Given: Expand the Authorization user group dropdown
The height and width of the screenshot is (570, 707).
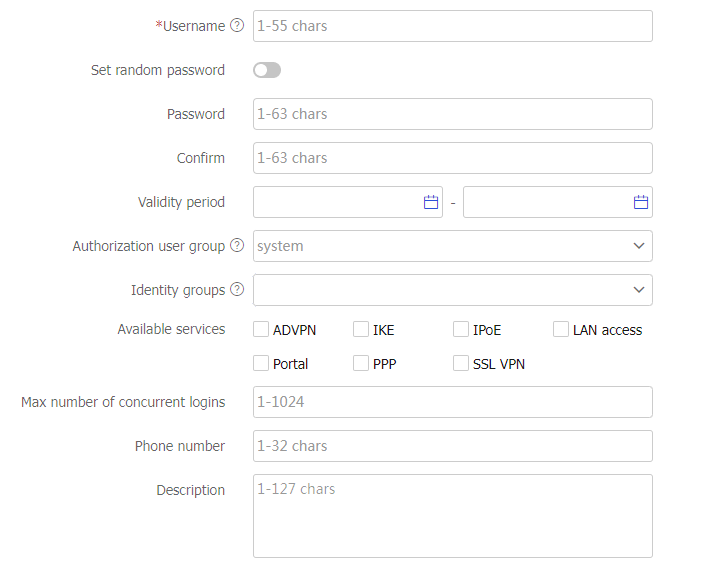Looking at the screenshot, I should (x=452, y=246).
